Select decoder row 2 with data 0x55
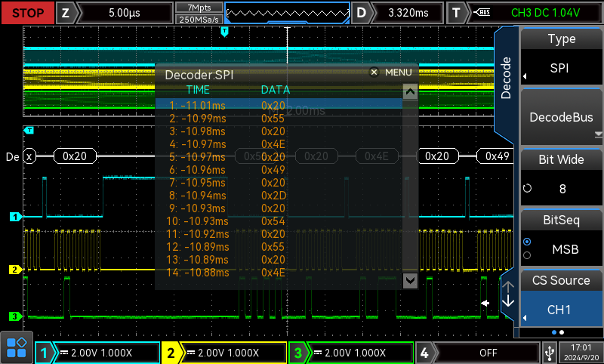This screenshot has height=364, width=604. click(x=279, y=119)
